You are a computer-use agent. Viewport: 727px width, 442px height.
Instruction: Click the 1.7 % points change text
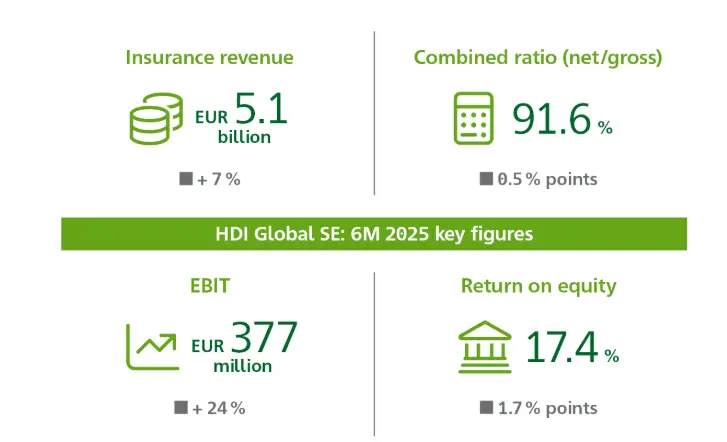548,407
